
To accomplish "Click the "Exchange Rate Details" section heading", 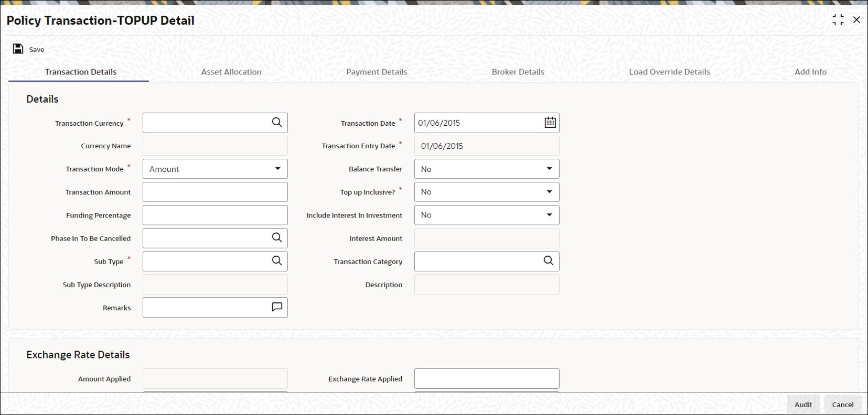I will click(78, 355).
